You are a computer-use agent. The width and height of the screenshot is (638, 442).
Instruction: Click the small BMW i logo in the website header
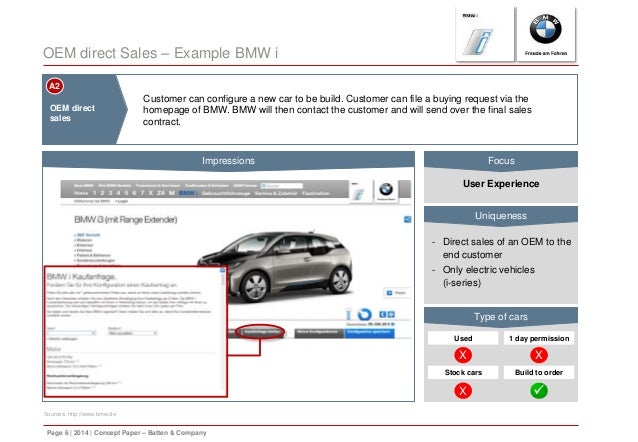pyautogui.click(x=359, y=192)
